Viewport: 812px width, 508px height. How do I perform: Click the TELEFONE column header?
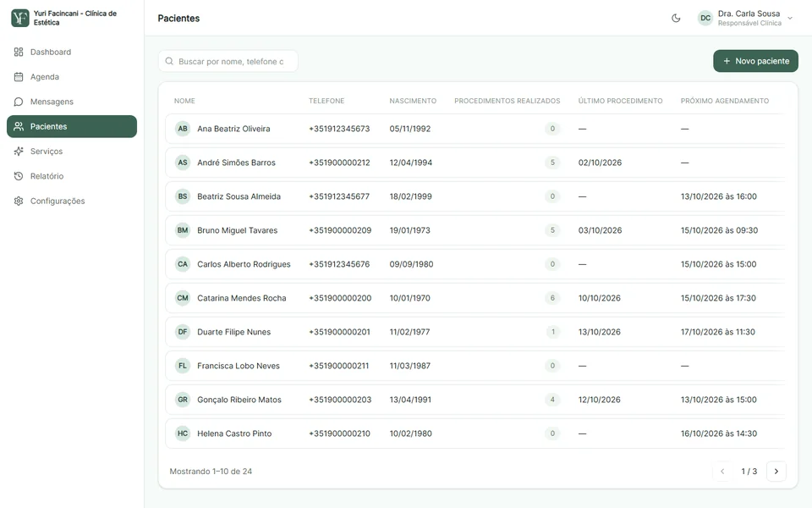pyautogui.click(x=326, y=101)
